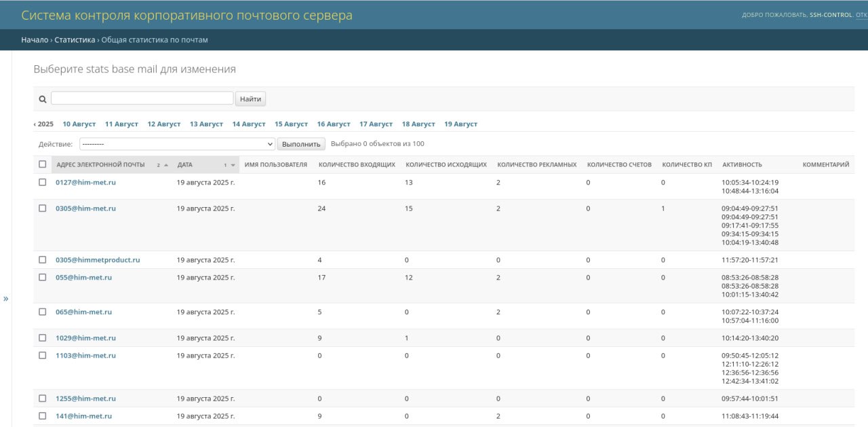Open the 0305@him-met.ru record
The width and height of the screenshot is (868, 427).
(85, 208)
